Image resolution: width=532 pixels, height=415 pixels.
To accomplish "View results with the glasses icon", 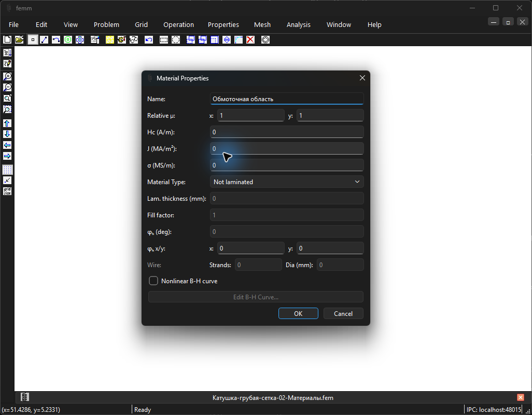I will [x=134, y=40].
